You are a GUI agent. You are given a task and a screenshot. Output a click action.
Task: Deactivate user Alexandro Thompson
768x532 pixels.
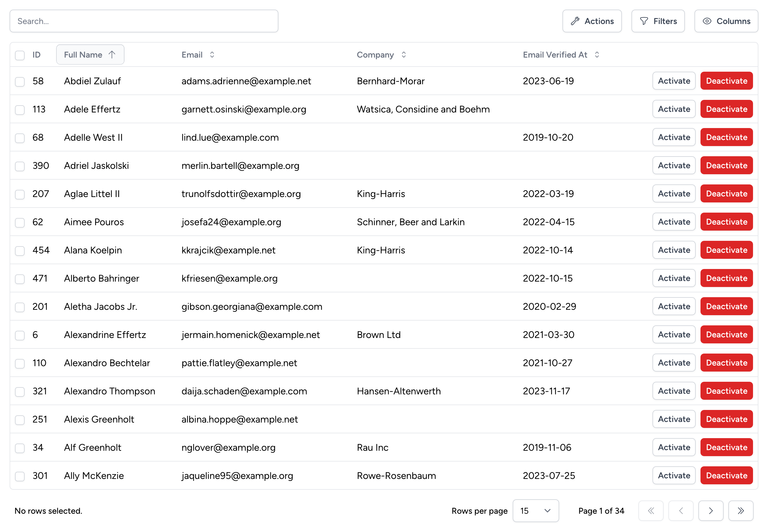[726, 391]
